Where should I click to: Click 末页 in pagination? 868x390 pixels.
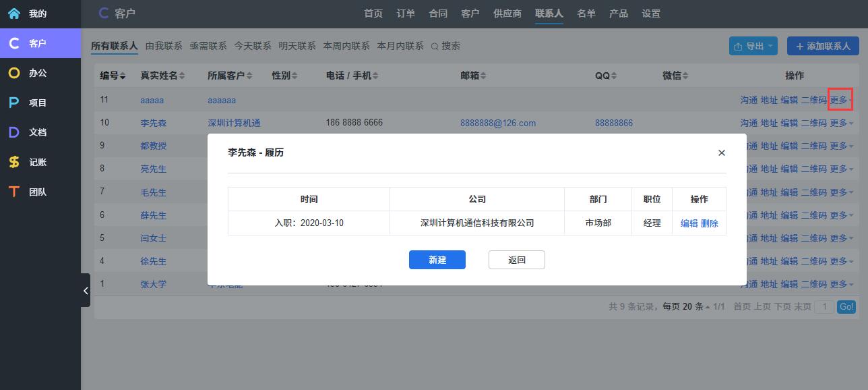(x=803, y=306)
